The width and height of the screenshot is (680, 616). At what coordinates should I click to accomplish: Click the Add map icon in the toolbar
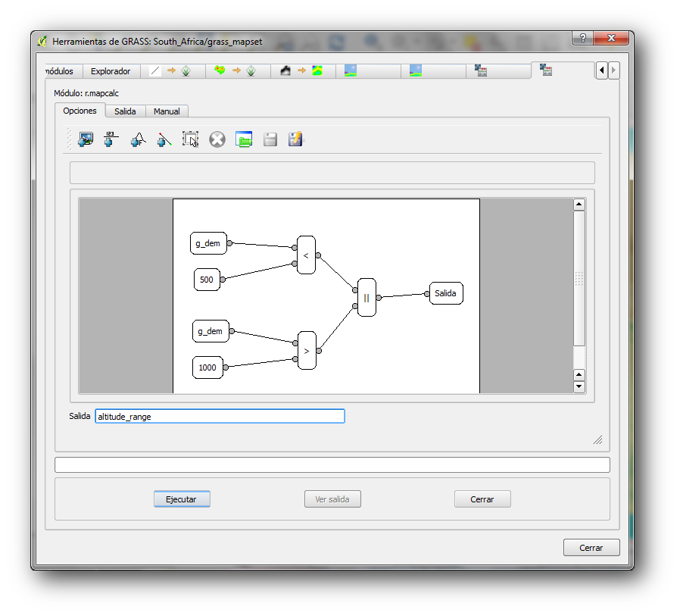[x=86, y=139]
